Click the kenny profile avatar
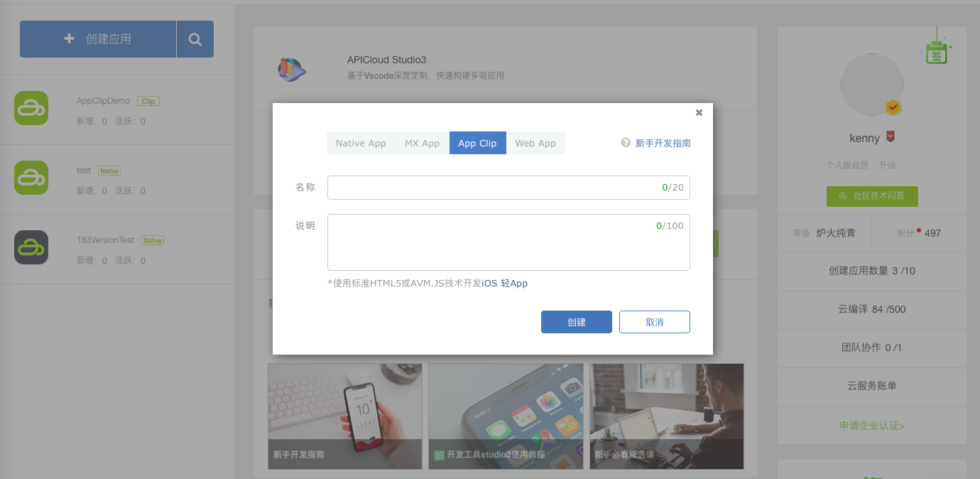 pyautogui.click(x=872, y=85)
